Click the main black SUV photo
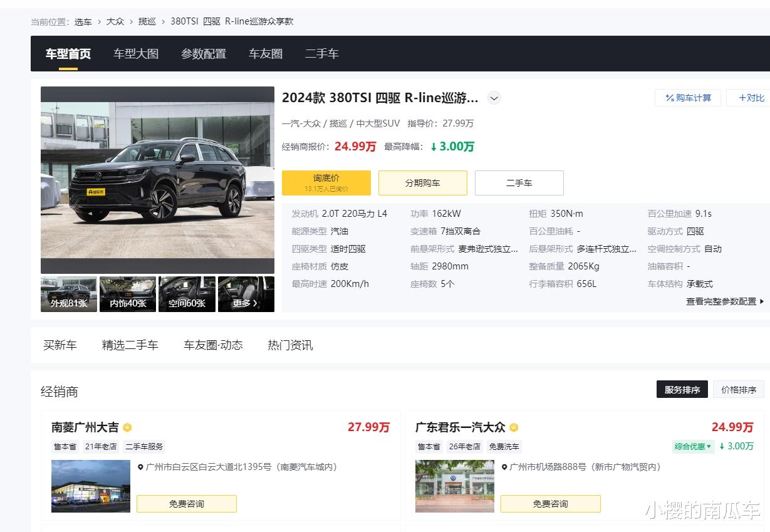The image size is (770, 532). click(157, 180)
